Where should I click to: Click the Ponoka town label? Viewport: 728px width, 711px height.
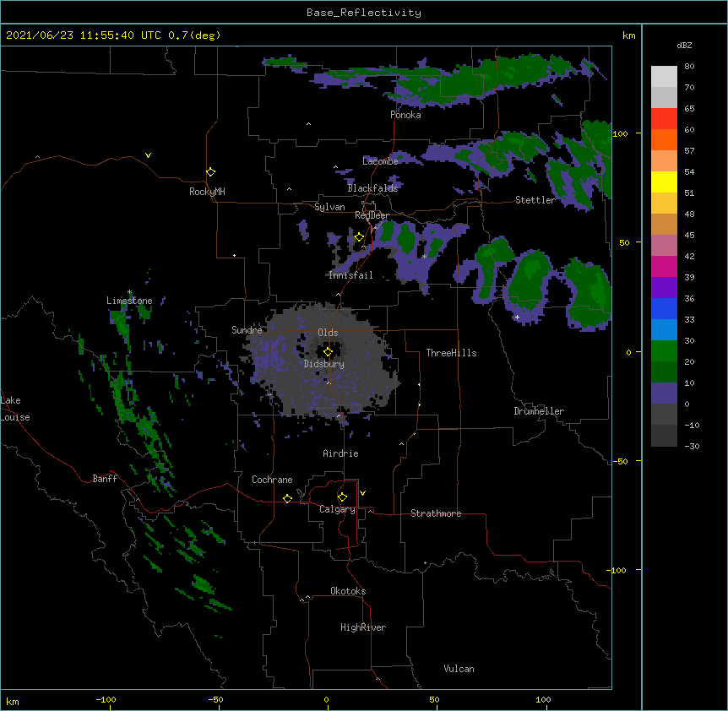[405, 115]
